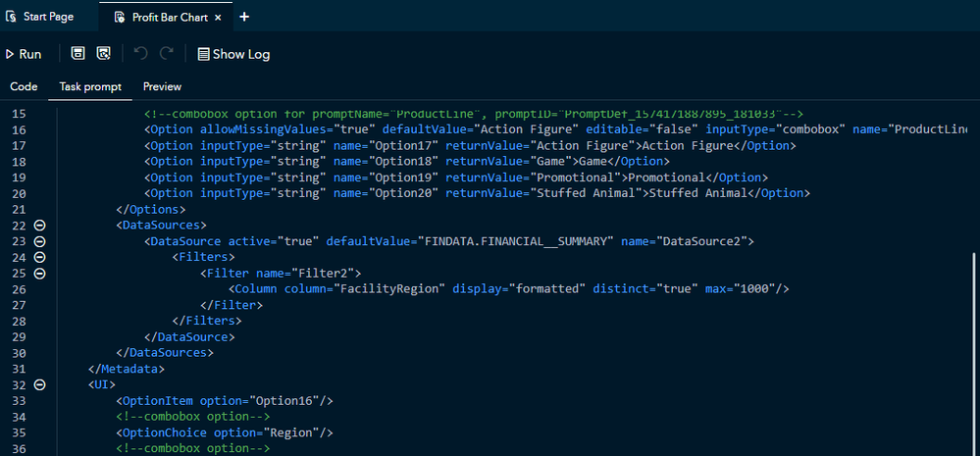Click the Profit Bar Chart tab icon
This screenshot has height=456, width=980.
click(x=120, y=17)
